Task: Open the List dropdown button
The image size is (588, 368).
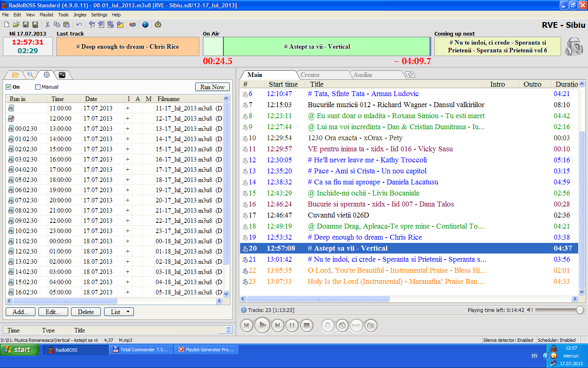Action: [119, 312]
